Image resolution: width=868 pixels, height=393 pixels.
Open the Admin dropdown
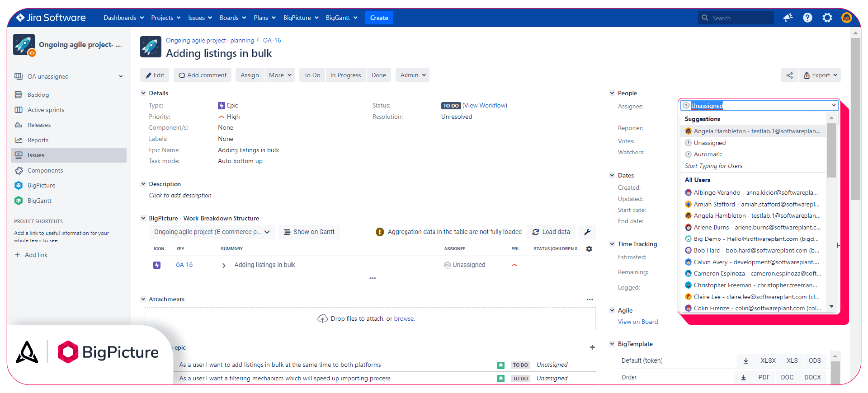(413, 75)
